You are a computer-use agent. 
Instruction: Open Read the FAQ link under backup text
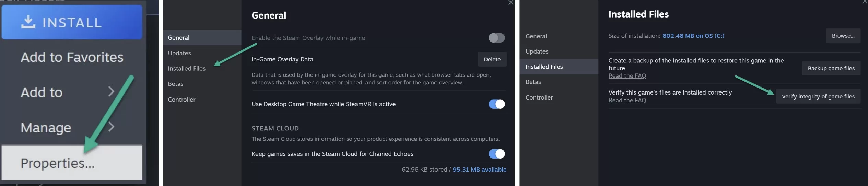[x=627, y=76]
